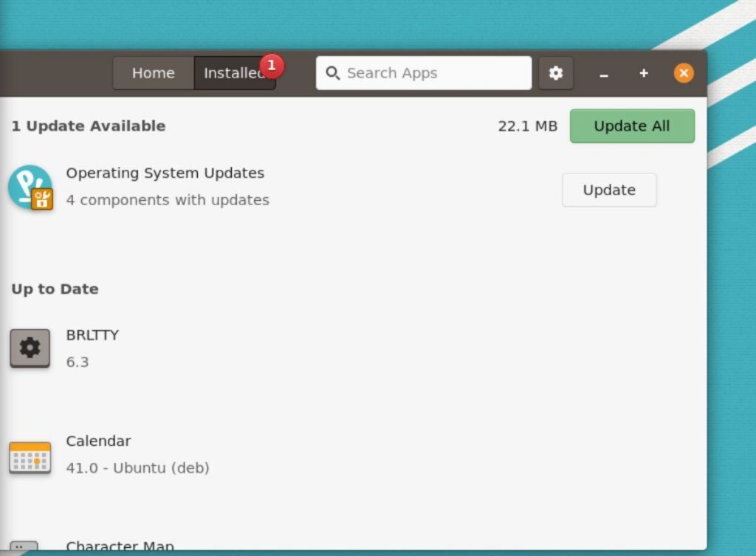
Task: Click the Up to Date section header
Action: (x=55, y=289)
